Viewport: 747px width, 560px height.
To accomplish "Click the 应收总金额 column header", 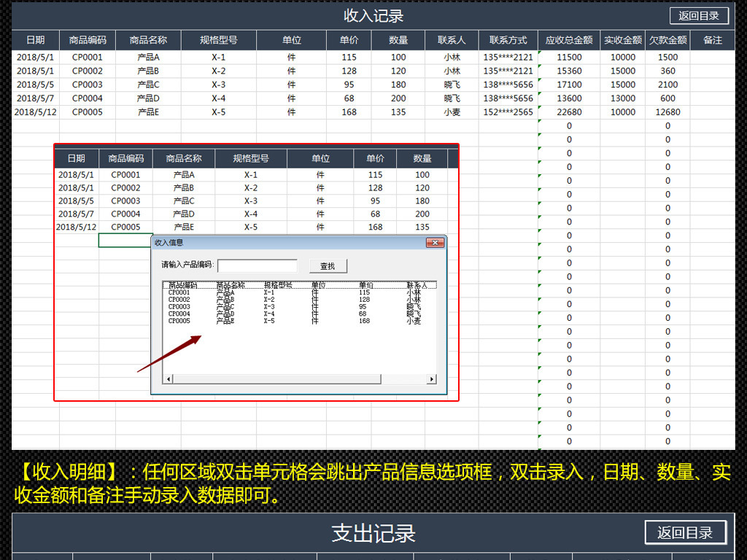I will tap(569, 40).
